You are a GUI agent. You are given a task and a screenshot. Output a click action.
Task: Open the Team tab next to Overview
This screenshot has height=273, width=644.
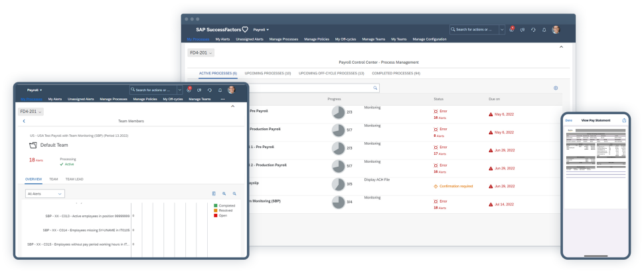coord(53,179)
